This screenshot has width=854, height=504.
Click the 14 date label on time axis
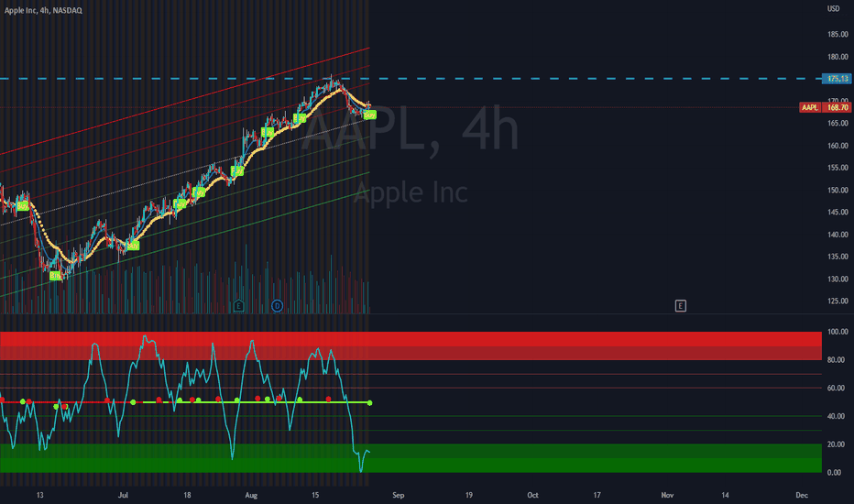pos(725,495)
